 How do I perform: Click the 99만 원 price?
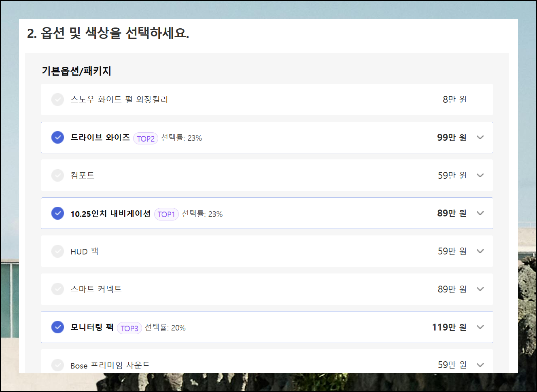click(452, 138)
